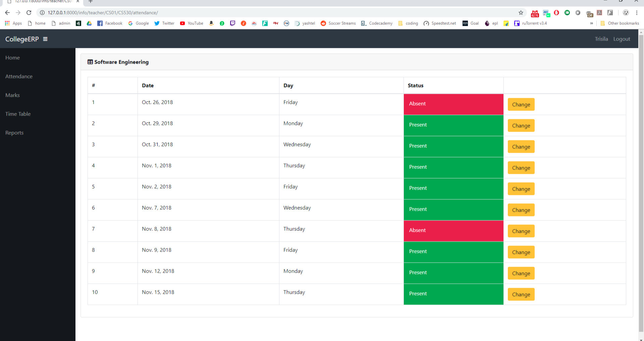Open the ruTorrent v3.4 bookmark
Viewport: 644px width, 341px height.
pyautogui.click(x=530, y=23)
